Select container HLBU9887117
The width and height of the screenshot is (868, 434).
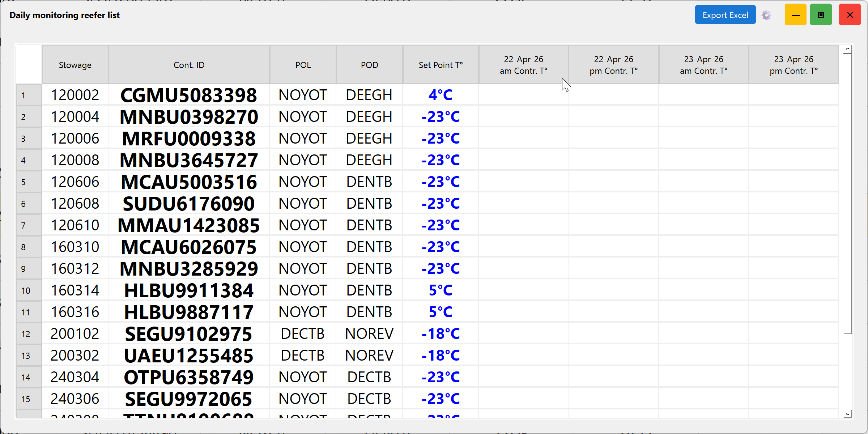189,312
